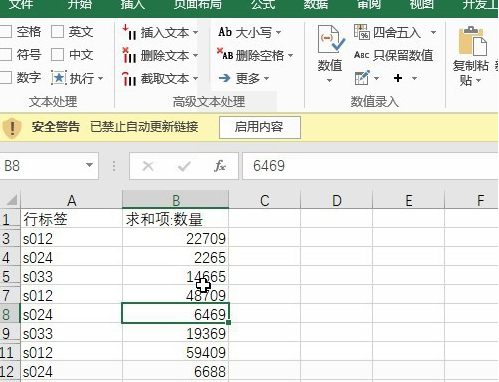Open the plus sign dropdown arrow

pos(414,79)
